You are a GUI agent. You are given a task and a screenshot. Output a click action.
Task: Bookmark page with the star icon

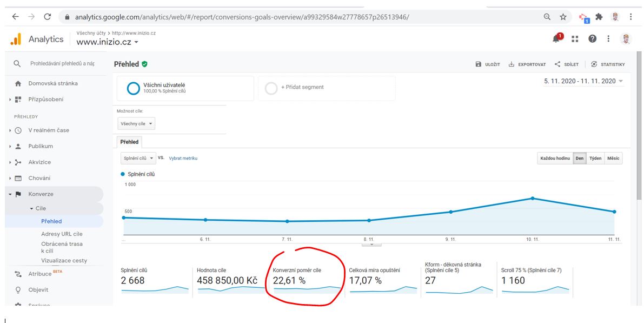click(x=563, y=17)
